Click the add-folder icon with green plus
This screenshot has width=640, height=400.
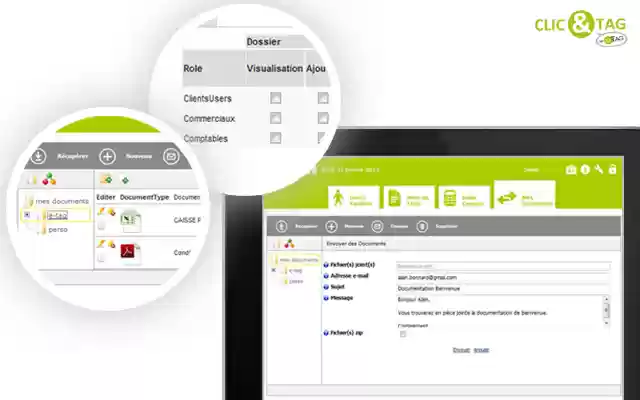click(106, 179)
